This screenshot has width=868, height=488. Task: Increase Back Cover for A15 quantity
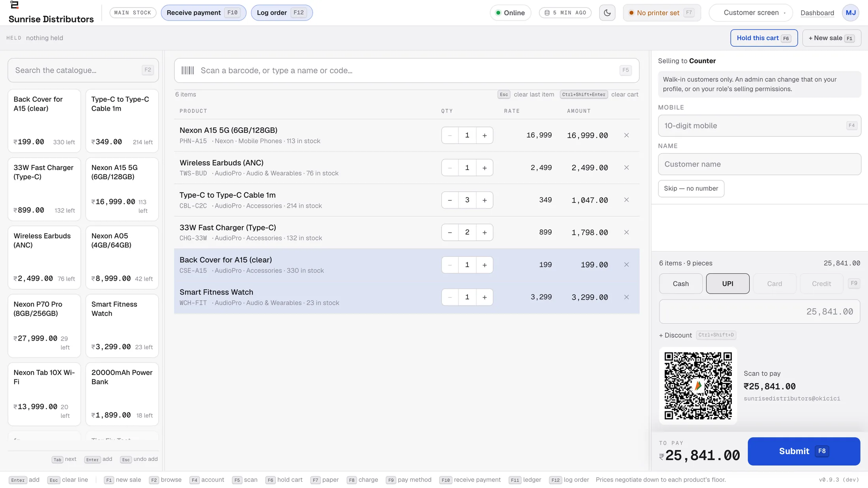(x=485, y=264)
